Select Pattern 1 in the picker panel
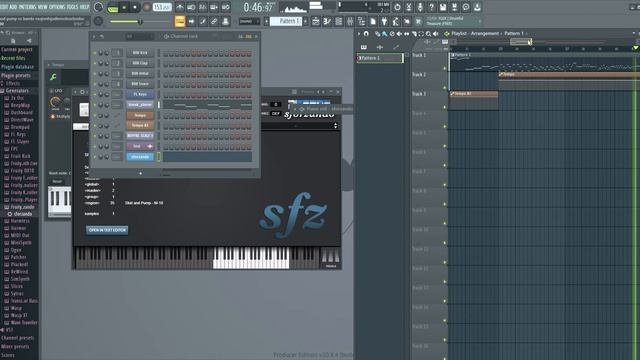This screenshot has width=640, height=360. coord(380,58)
